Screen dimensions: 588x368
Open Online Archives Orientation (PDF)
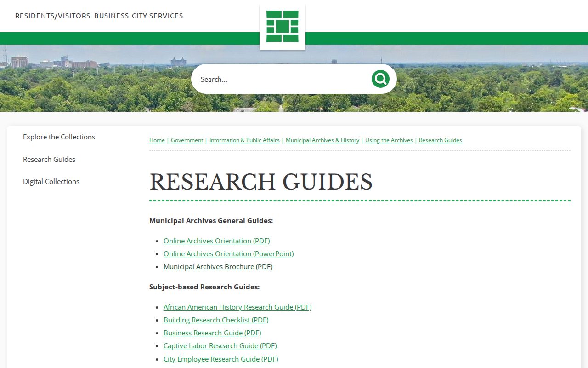tap(217, 241)
